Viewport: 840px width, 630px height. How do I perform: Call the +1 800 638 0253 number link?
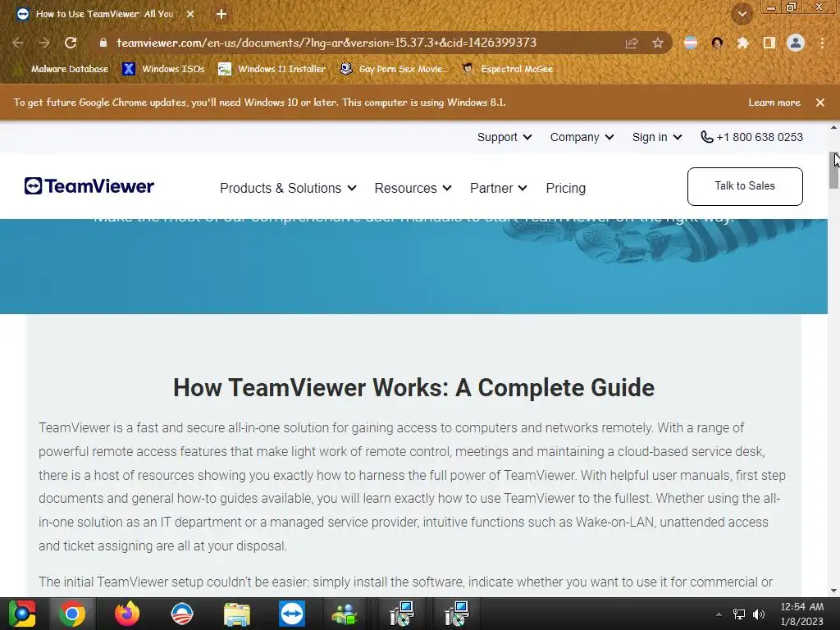tap(751, 137)
